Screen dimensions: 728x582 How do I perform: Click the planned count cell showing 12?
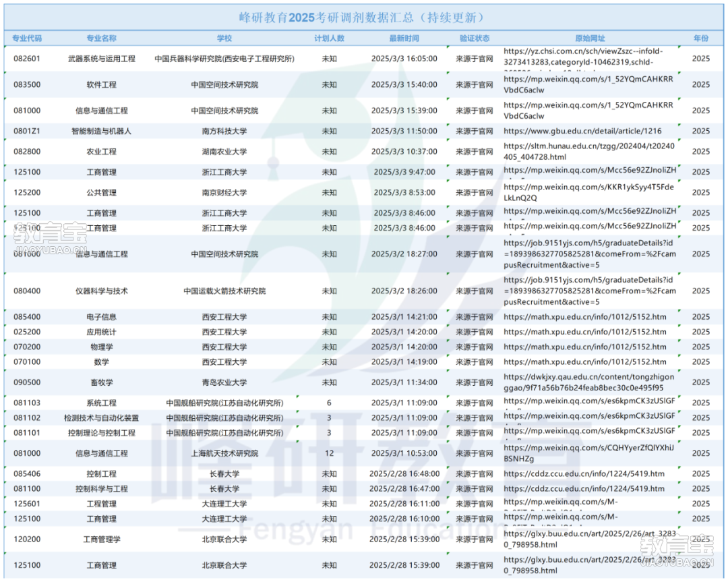[x=329, y=453]
